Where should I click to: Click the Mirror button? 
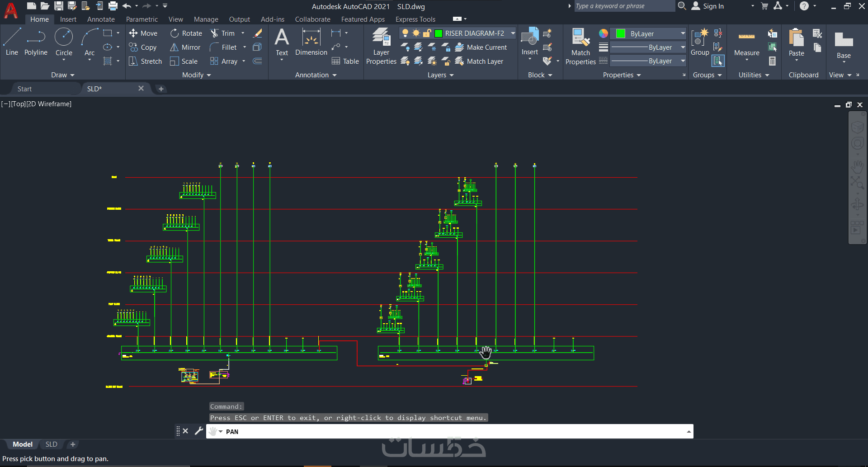185,47
